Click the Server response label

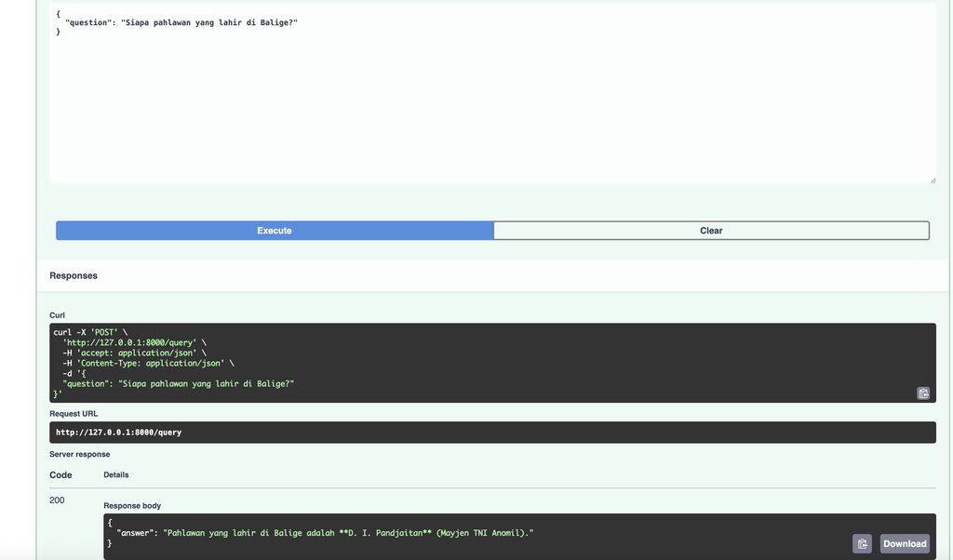point(80,454)
